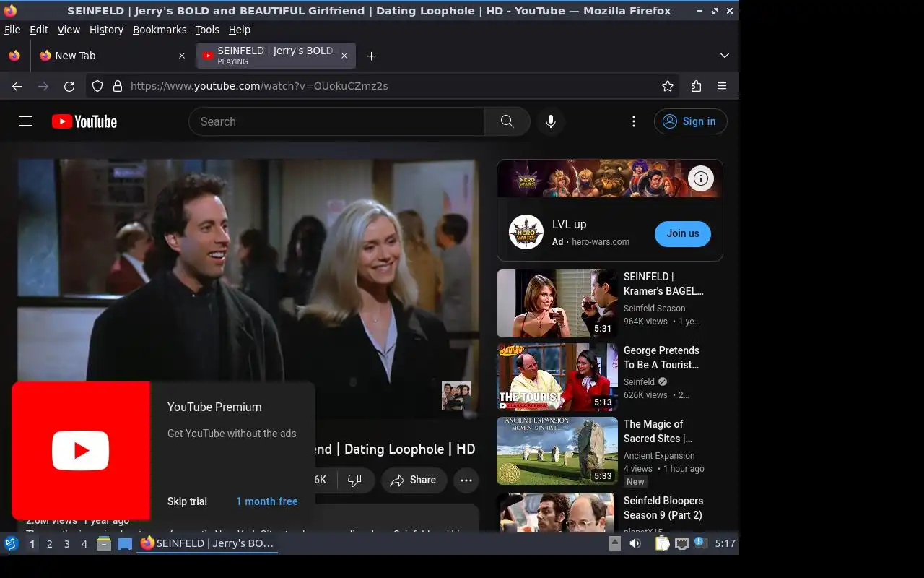The image size is (924, 578).
Task: Open the File menu
Action: [x=12, y=30]
